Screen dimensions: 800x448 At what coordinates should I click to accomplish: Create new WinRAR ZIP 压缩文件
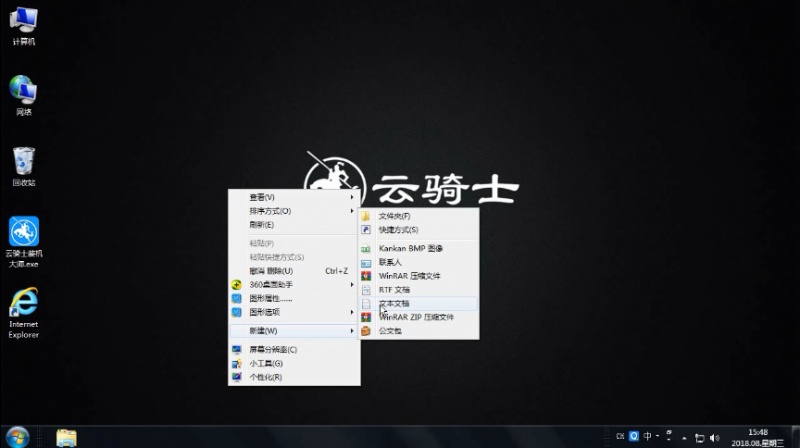[x=419, y=317]
